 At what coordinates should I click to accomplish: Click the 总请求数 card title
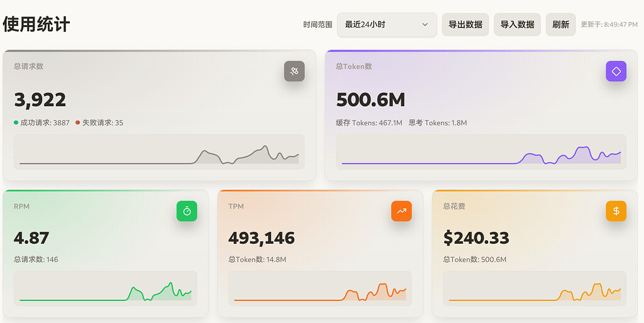tap(29, 66)
